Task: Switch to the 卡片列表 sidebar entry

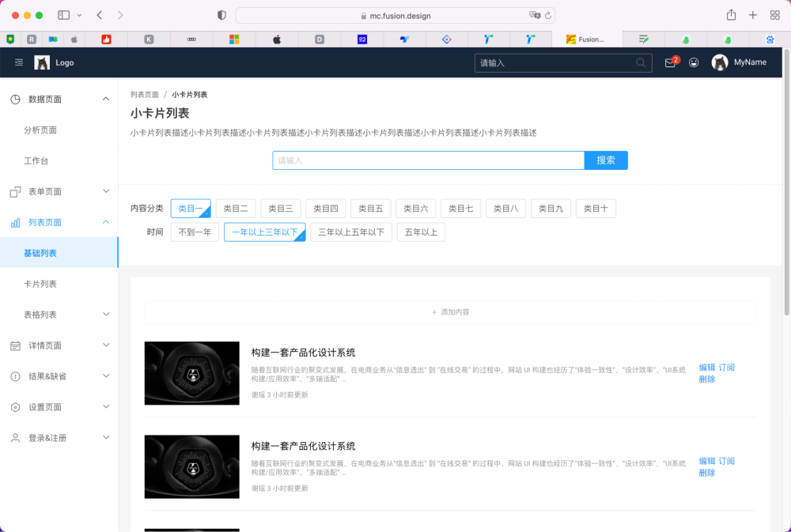Action: [x=42, y=284]
